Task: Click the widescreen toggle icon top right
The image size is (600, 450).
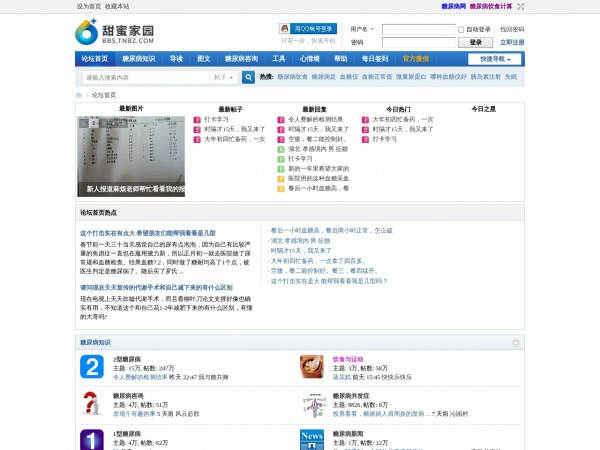Action: click(x=520, y=7)
